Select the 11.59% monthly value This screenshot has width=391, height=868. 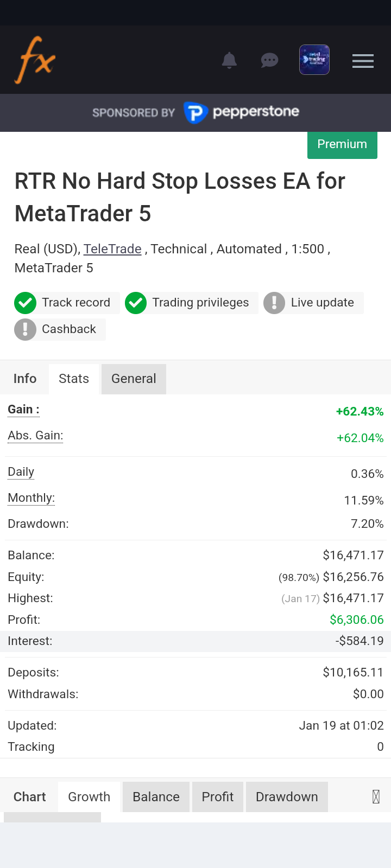coord(364,500)
